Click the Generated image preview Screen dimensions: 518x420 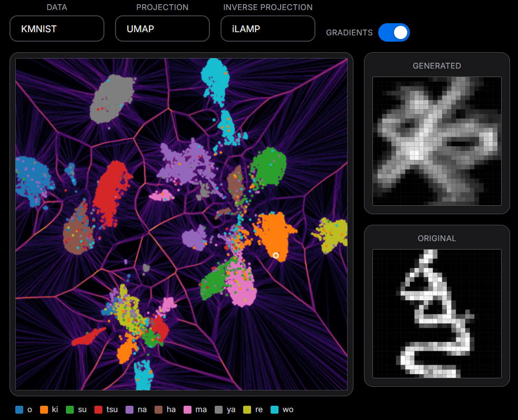pos(437,141)
